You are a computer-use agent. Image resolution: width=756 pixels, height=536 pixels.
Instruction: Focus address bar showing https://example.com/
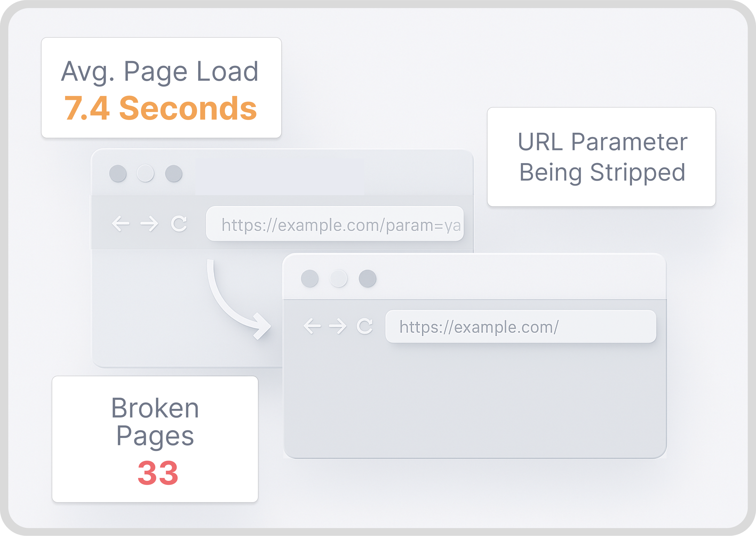520,327
